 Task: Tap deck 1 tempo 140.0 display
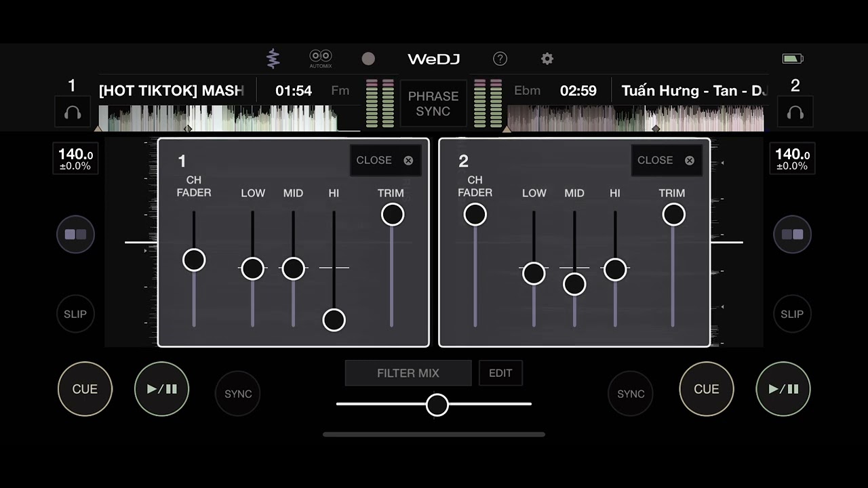[75, 159]
